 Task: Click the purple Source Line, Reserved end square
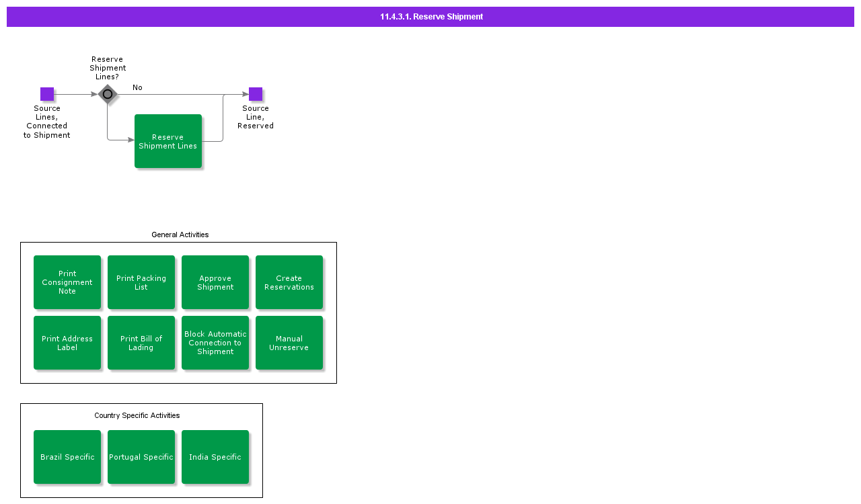256,94
